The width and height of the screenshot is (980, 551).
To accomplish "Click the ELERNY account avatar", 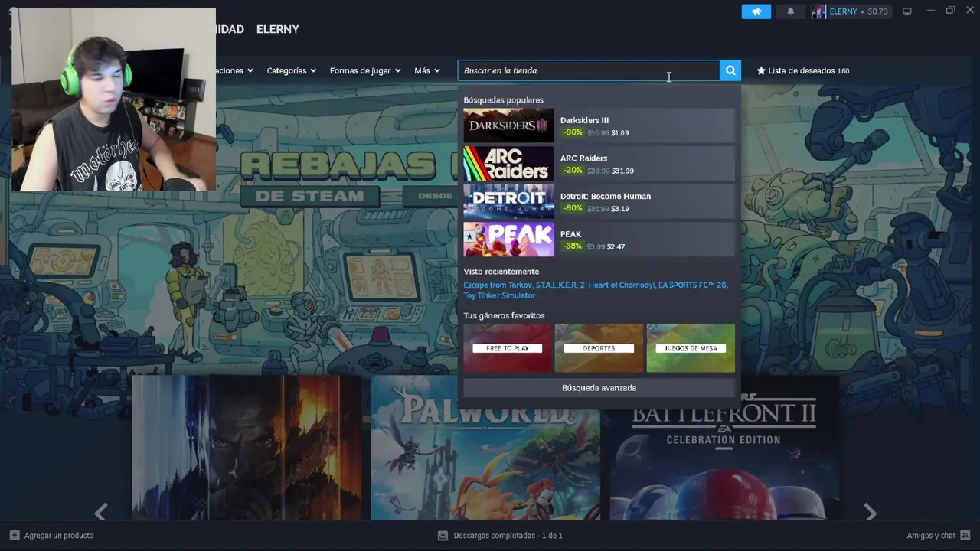I will [818, 11].
